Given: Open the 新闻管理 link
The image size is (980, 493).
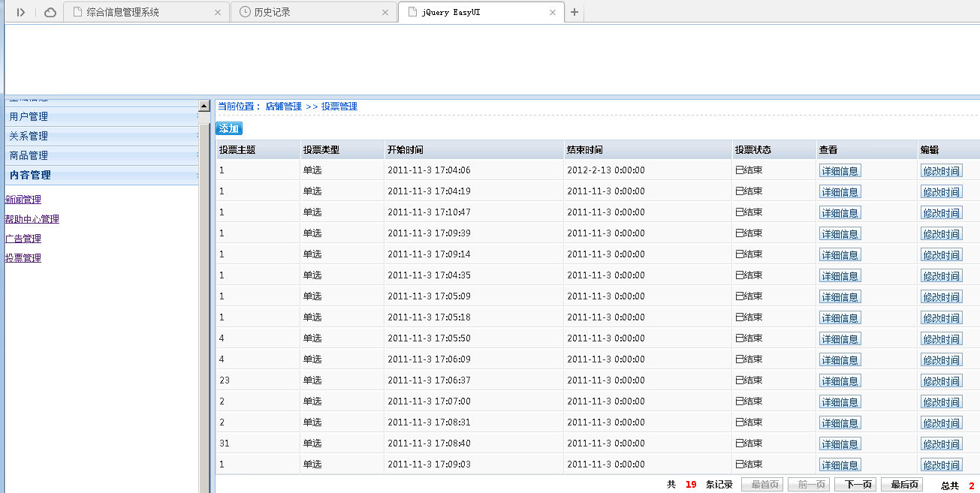Looking at the screenshot, I should 23,200.
